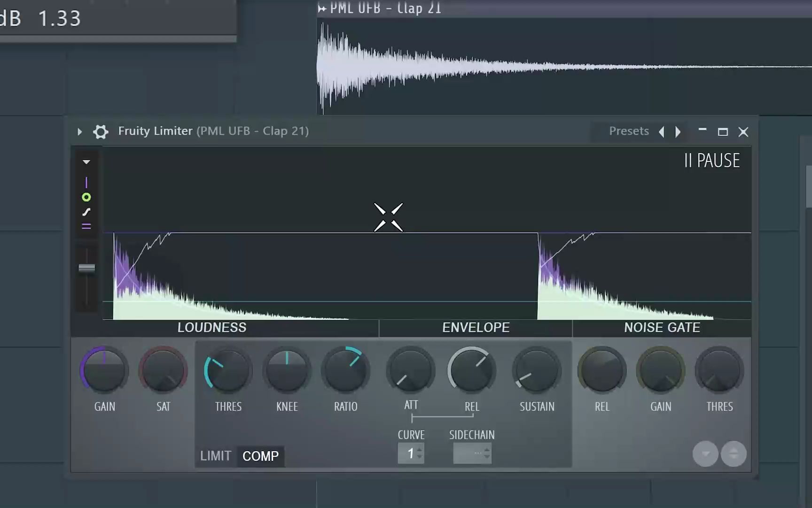Click the round down-arrow button near bottom right
Screen dimensions: 812x508
[705, 453]
